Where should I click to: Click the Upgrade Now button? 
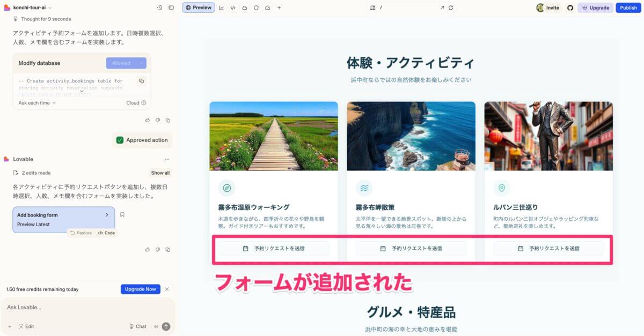pyautogui.click(x=140, y=289)
